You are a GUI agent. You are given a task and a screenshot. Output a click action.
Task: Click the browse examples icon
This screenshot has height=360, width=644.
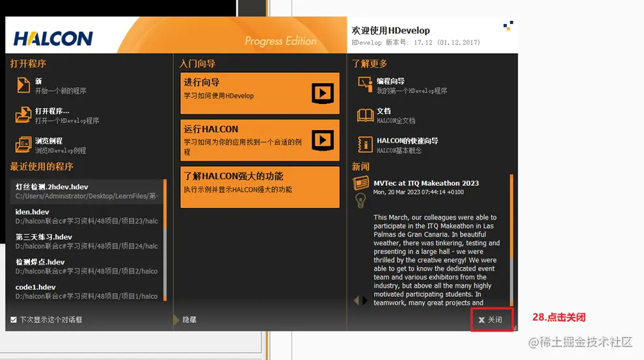(23, 145)
